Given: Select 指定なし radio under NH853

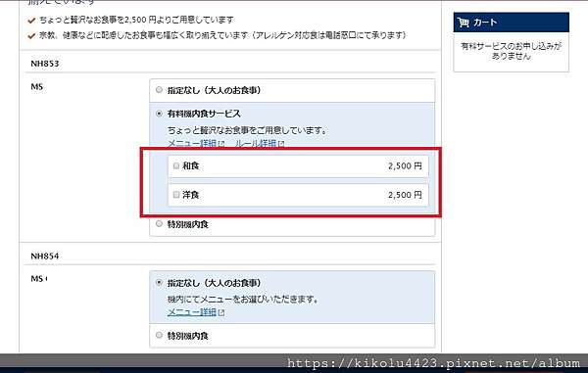Looking at the screenshot, I should coord(159,90).
